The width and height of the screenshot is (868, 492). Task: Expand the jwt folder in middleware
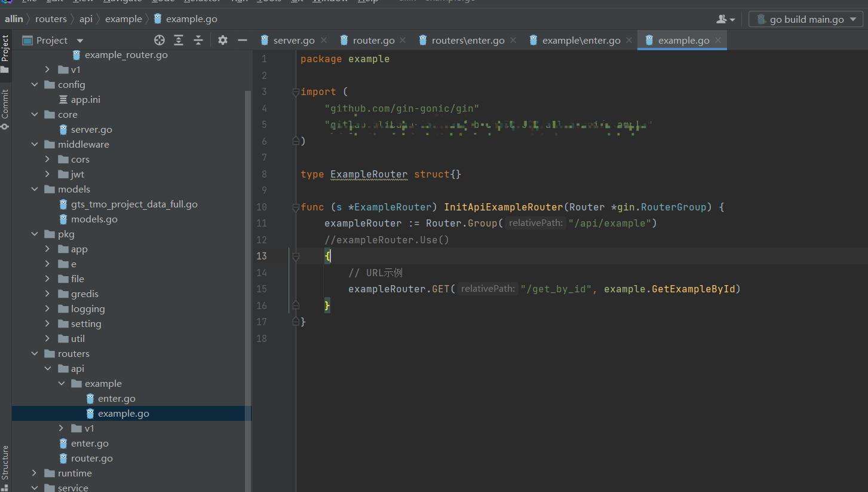(48, 175)
